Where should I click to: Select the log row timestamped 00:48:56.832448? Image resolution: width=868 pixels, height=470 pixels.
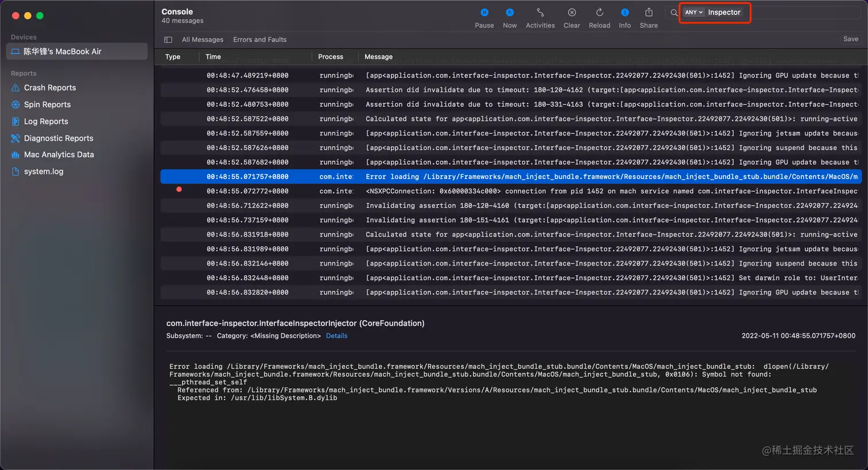(x=511, y=278)
